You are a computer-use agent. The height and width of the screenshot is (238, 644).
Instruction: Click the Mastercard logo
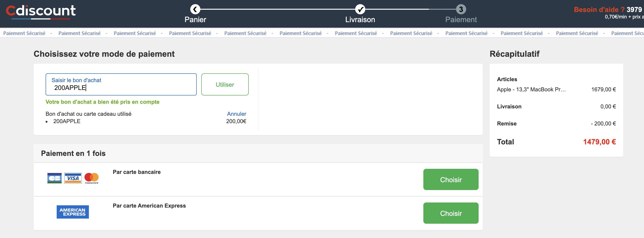point(91,178)
